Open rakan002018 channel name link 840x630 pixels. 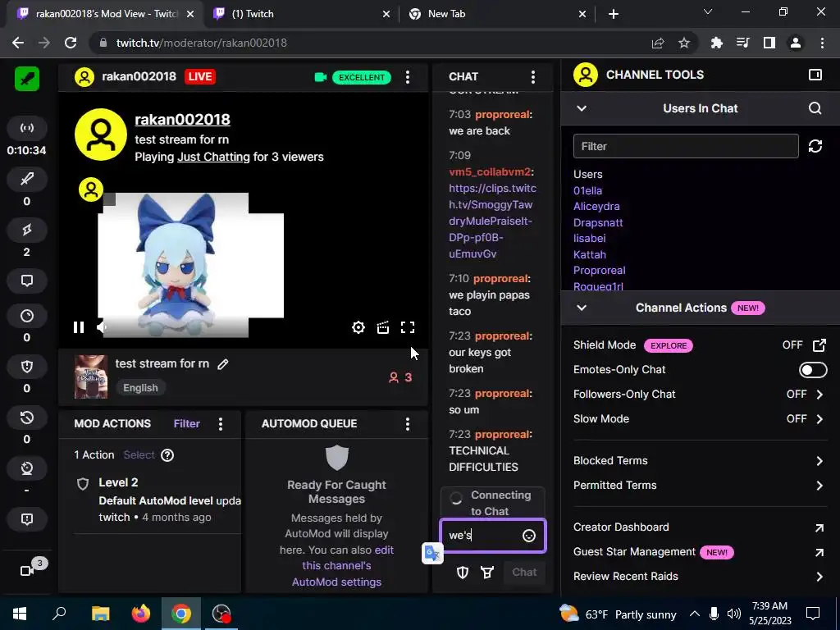(182, 120)
